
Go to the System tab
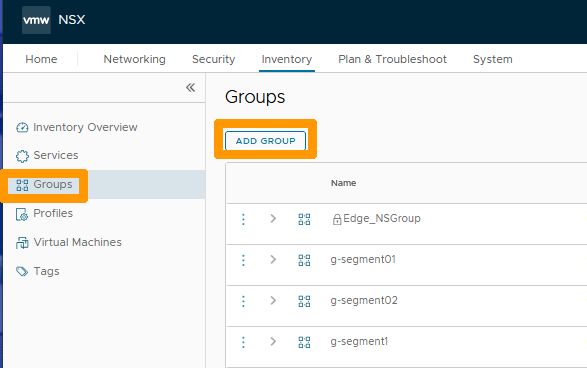[x=493, y=59]
